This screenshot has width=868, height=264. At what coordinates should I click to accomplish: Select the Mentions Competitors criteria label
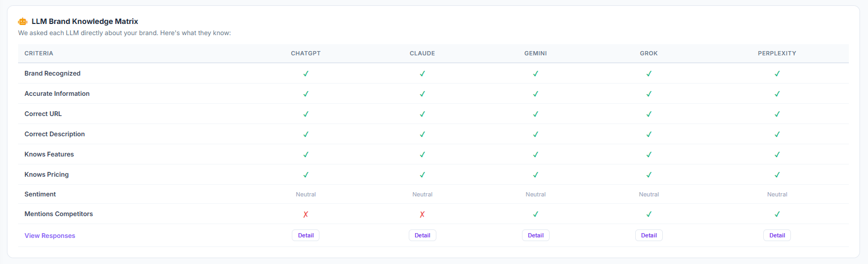(58, 214)
